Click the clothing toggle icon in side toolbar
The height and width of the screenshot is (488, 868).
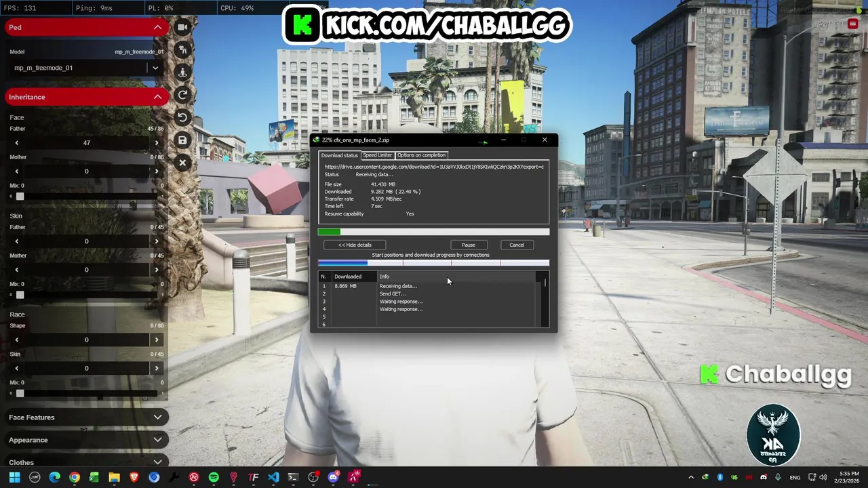tap(182, 49)
